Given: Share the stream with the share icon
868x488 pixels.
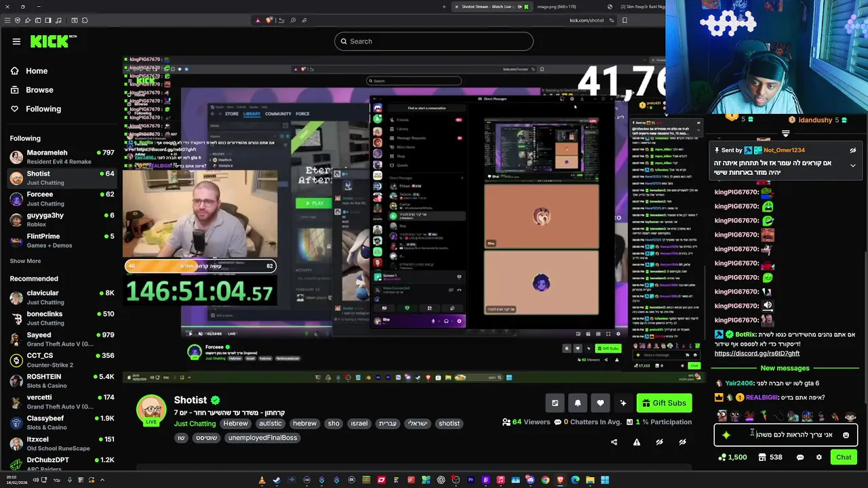Looking at the screenshot, I should pyautogui.click(x=614, y=442).
